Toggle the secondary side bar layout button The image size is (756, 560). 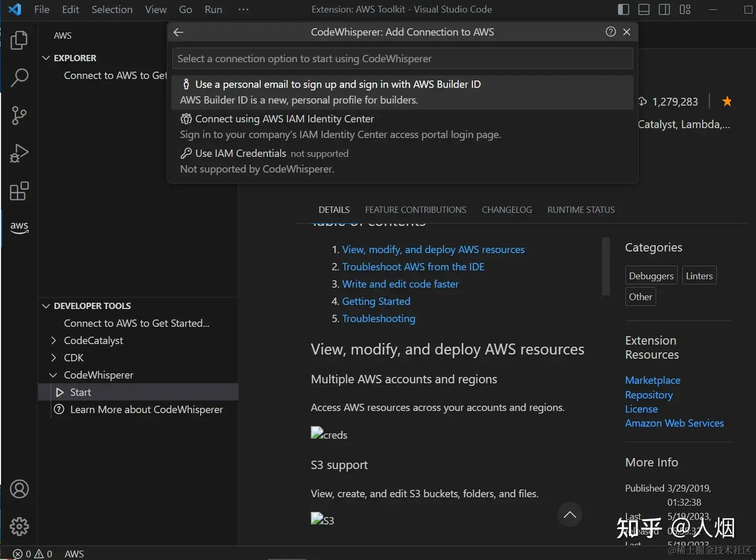664,9
